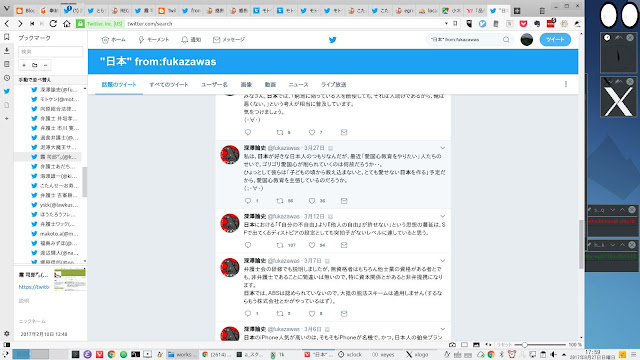This screenshot has height=360, width=640.
Task: Open Twitter メッセージ
Action: click(229, 40)
